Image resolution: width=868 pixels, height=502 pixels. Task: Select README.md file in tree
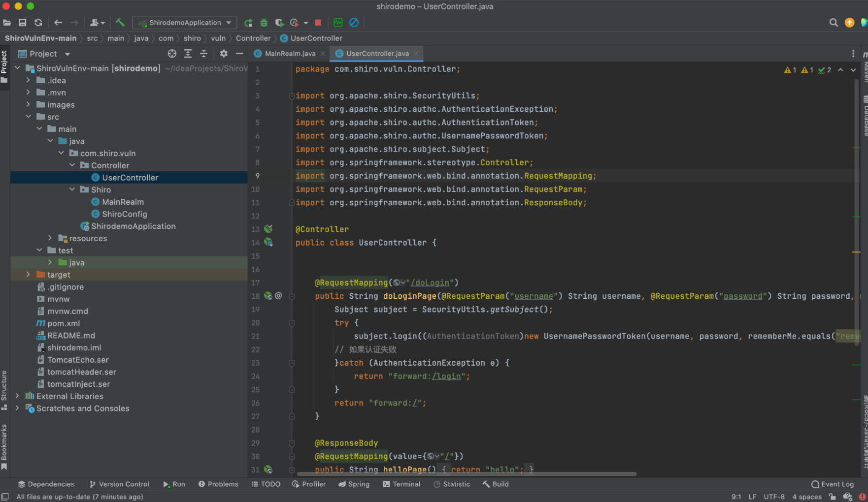coord(71,336)
